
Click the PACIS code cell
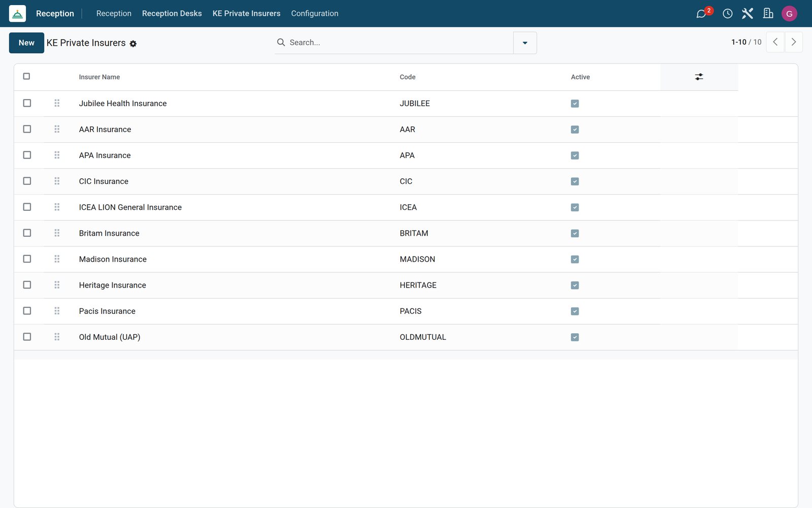pos(410,311)
